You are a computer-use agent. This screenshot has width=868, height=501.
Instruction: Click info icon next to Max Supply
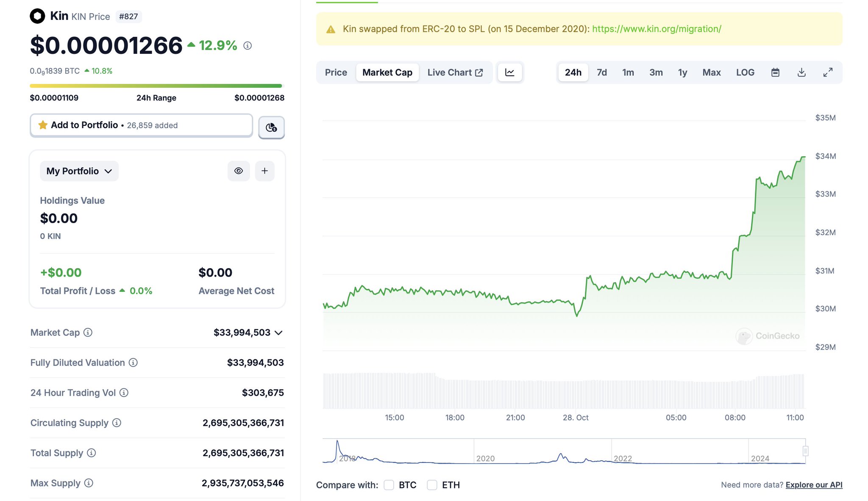coord(89,483)
